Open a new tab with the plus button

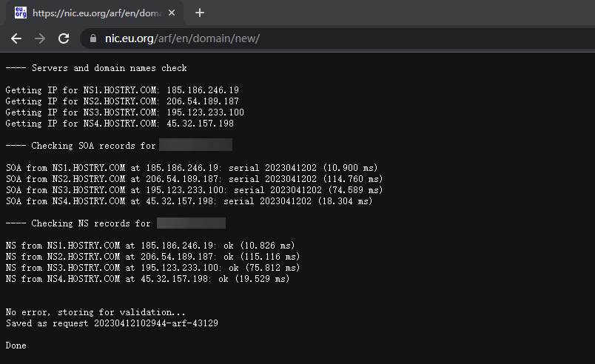point(199,13)
